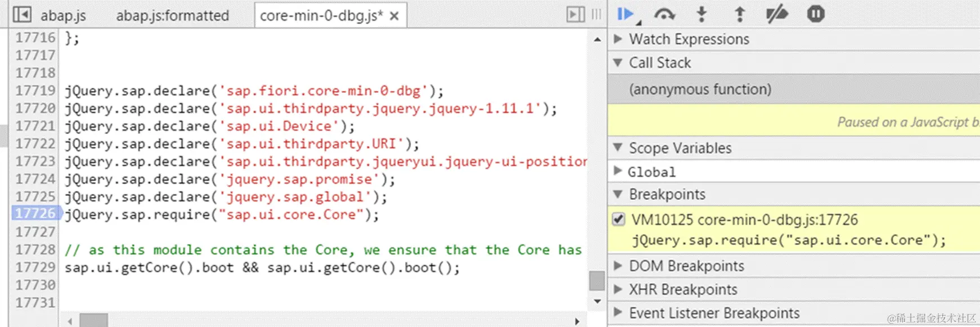Resume script execution with the play button
This screenshot has width=980, height=327.
point(626,14)
